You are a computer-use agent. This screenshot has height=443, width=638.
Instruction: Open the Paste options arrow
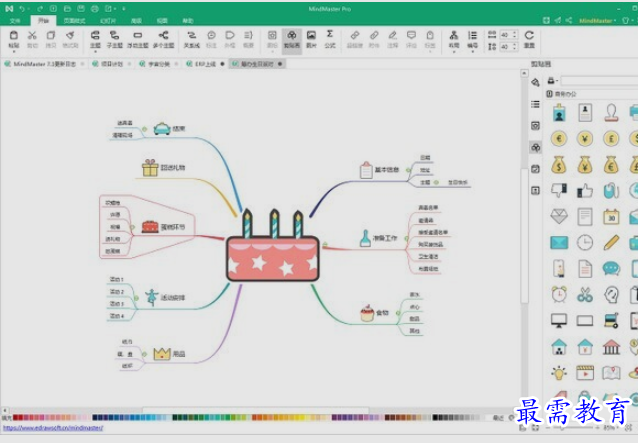click(x=14, y=52)
